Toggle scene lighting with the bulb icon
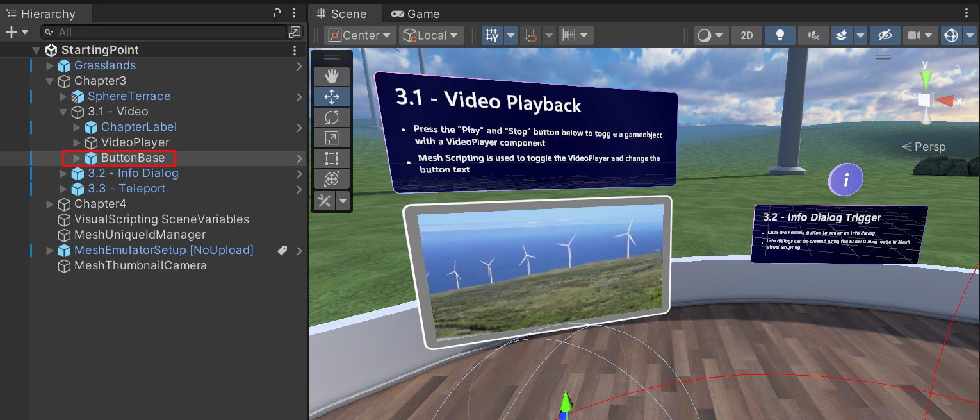980x420 pixels. [x=780, y=35]
